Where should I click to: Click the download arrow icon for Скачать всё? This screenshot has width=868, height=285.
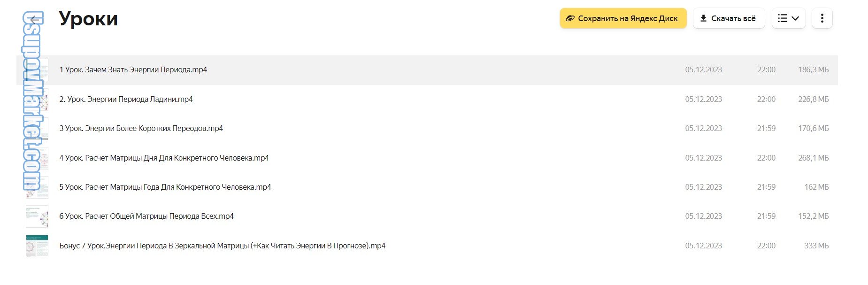[703, 18]
